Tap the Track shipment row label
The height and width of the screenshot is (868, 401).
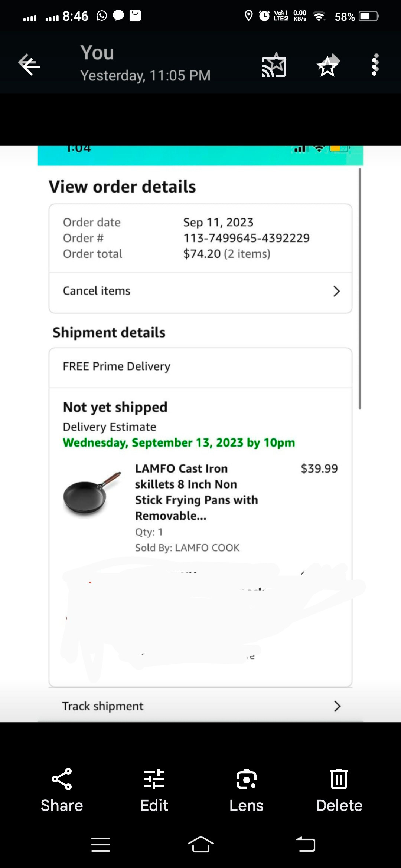[x=102, y=706]
